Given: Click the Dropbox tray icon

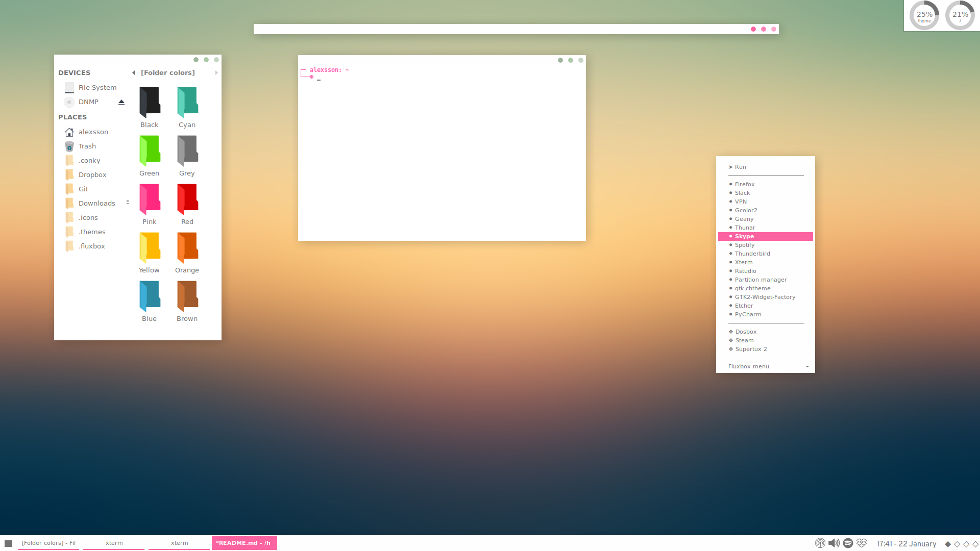Looking at the screenshot, I should pyautogui.click(x=862, y=543).
